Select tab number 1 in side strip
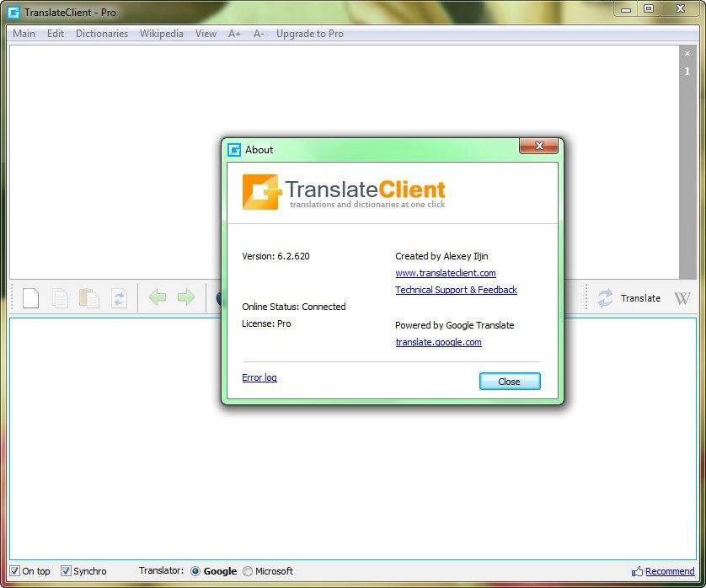Viewport: 706px width, 588px height. 687,71
